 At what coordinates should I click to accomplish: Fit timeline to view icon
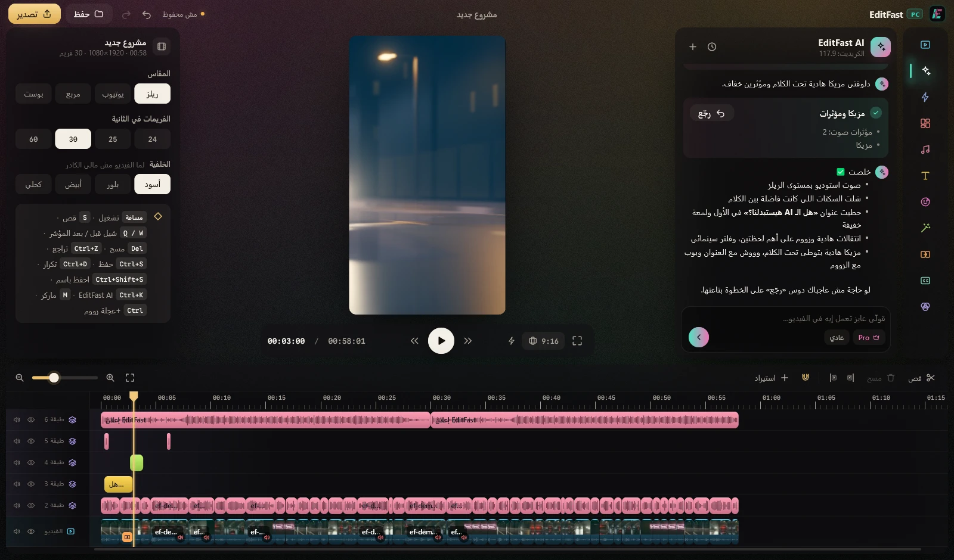(x=130, y=378)
